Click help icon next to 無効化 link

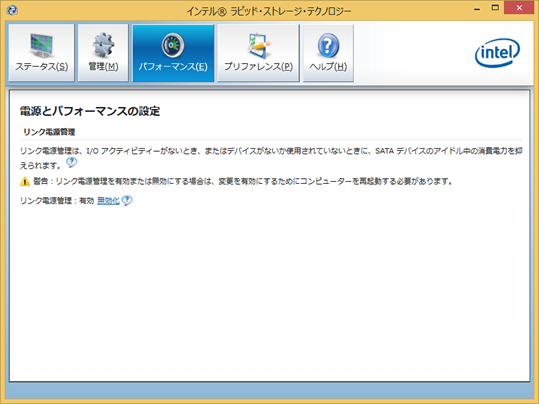[x=127, y=200]
